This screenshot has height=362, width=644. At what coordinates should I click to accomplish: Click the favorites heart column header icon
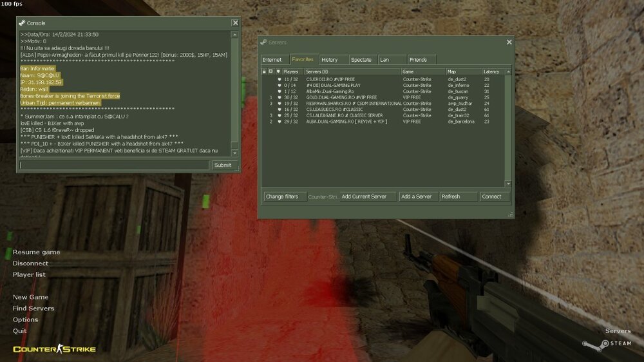(x=278, y=71)
